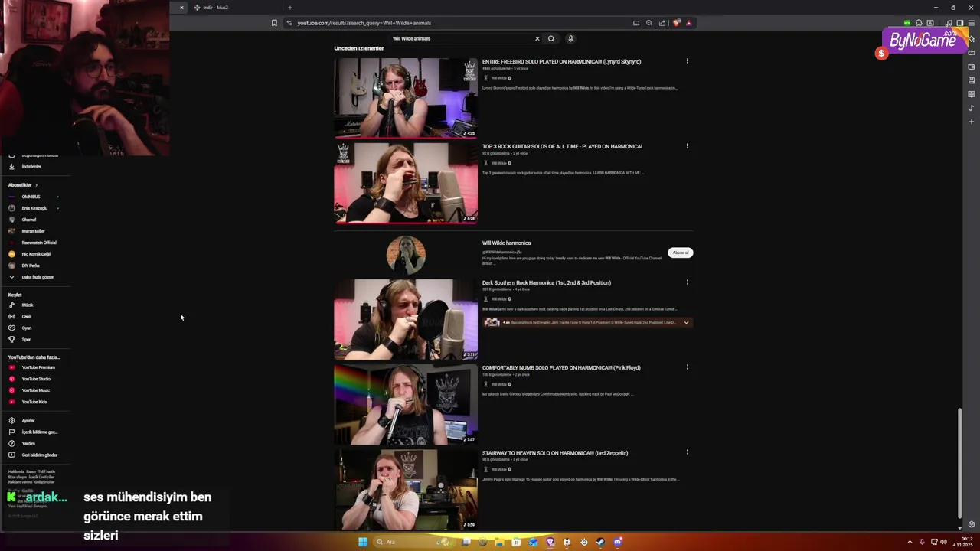The width and height of the screenshot is (980, 551).
Task: Click the bookmark icon in address bar
Action: click(274, 23)
